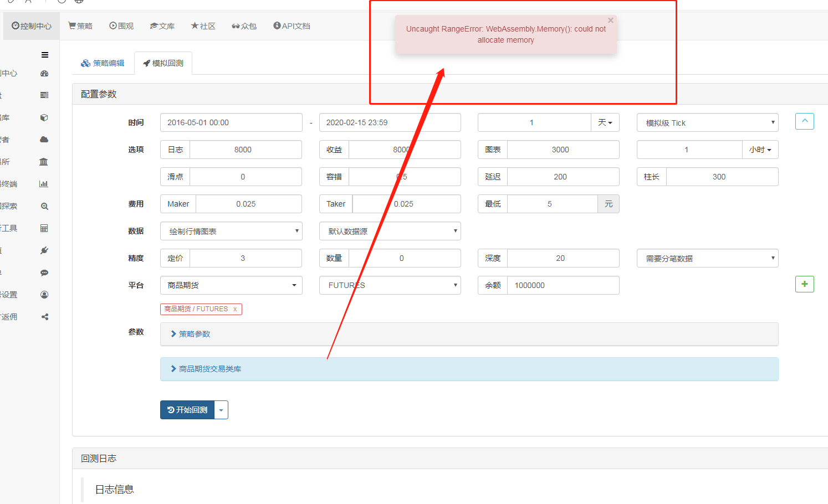Open 策略 in top navigation
The height and width of the screenshot is (504, 828).
click(x=80, y=26)
